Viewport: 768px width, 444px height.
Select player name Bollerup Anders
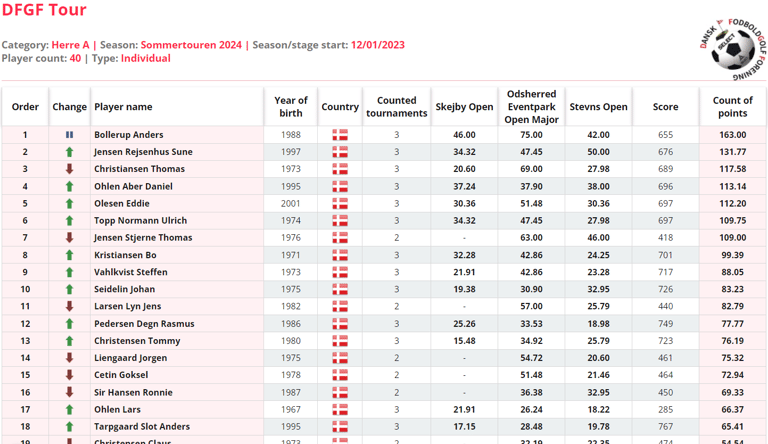click(x=129, y=135)
